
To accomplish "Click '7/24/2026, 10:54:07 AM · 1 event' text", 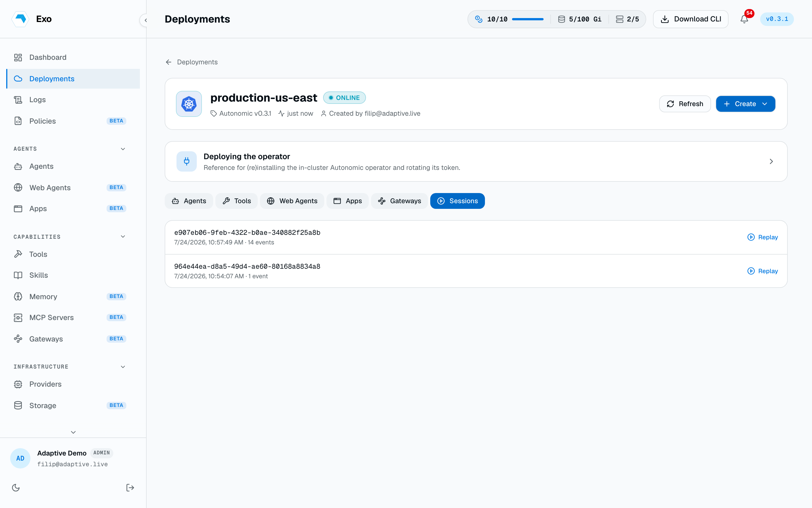I will pyautogui.click(x=221, y=276).
